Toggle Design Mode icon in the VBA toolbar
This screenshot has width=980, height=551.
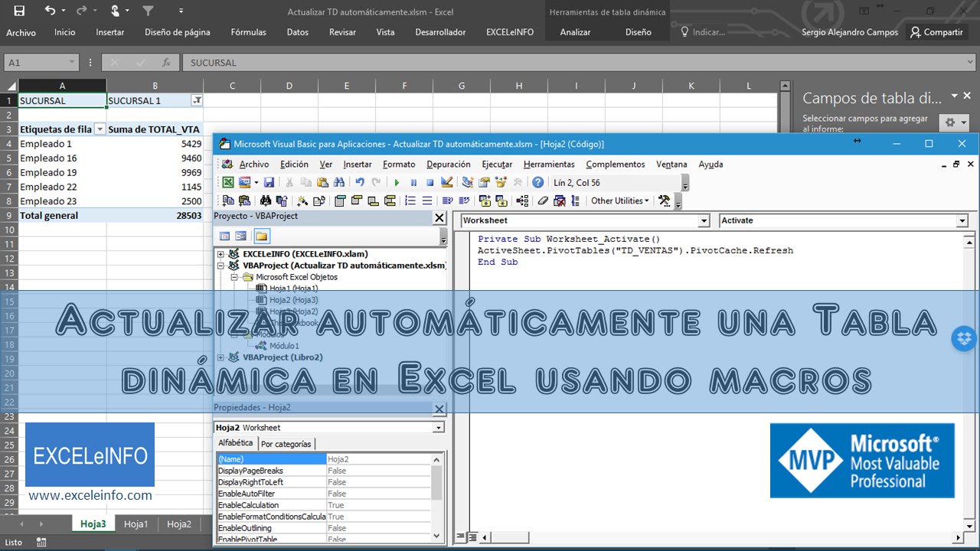tap(446, 182)
